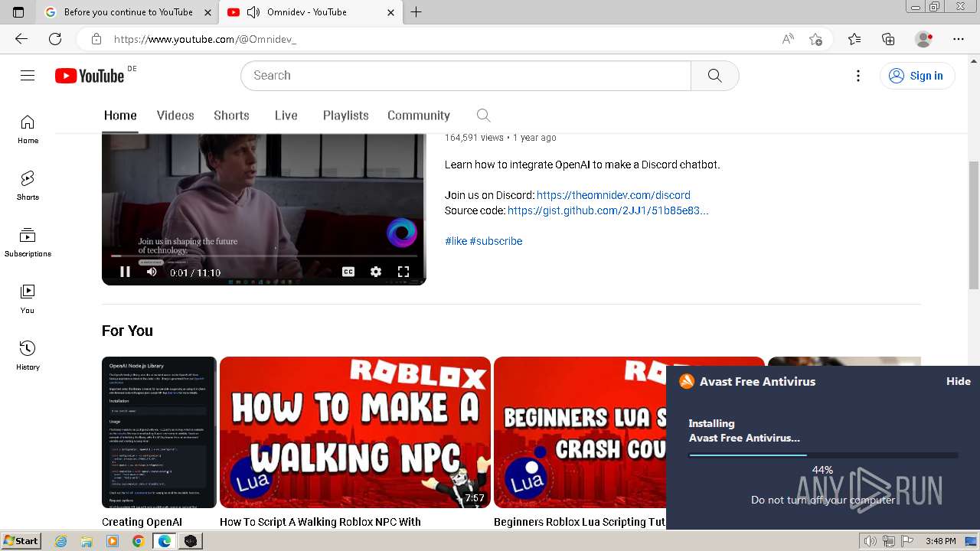View site information lock icon
Image resolution: width=980 pixels, height=551 pixels.
tap(96, 39)
